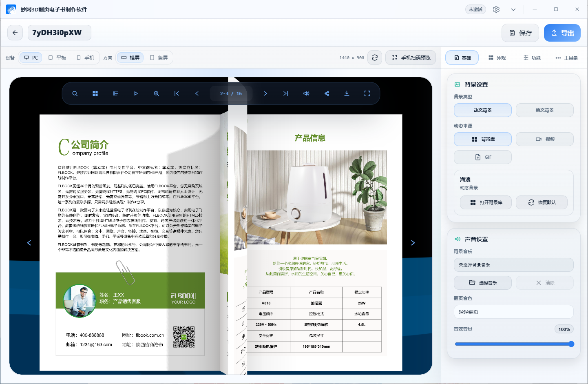
Task: Select 静态背景 background type
Action: point(545,110)
